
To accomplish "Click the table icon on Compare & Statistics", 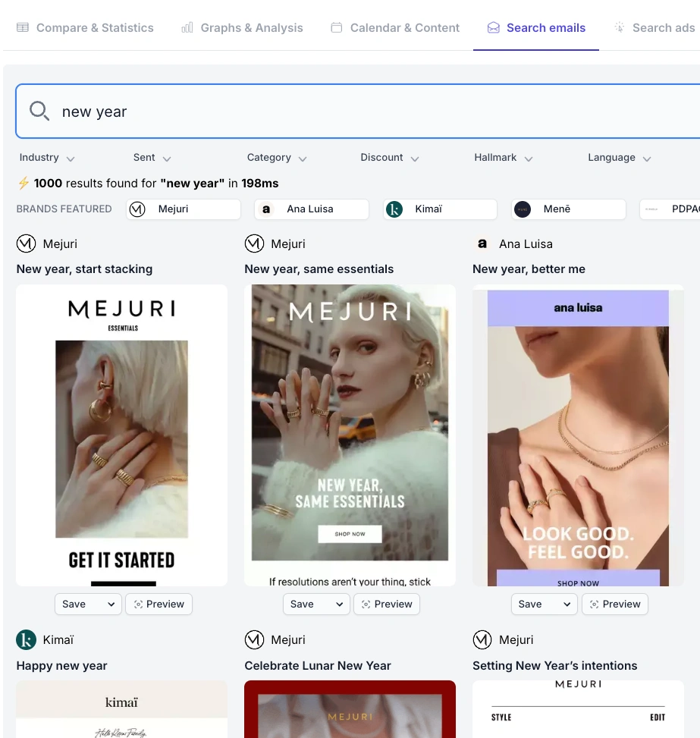I will [x=23, y=27].
